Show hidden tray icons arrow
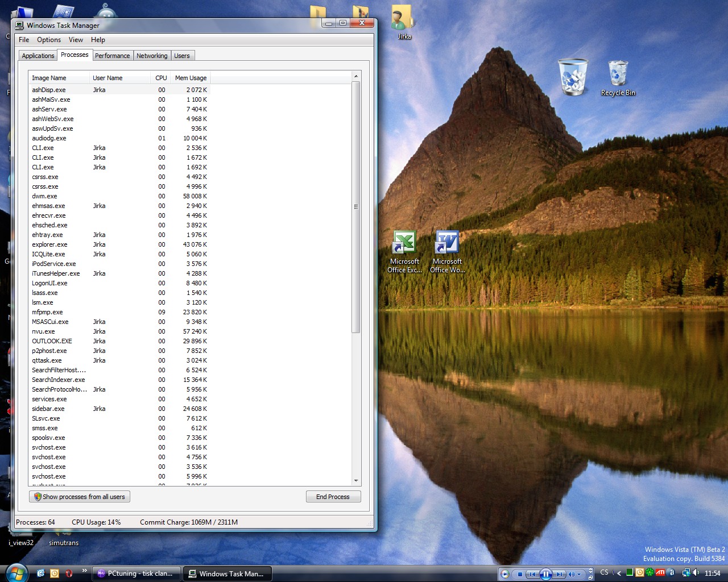This screenshot has height=582, width=728. [x=619, y=573]
